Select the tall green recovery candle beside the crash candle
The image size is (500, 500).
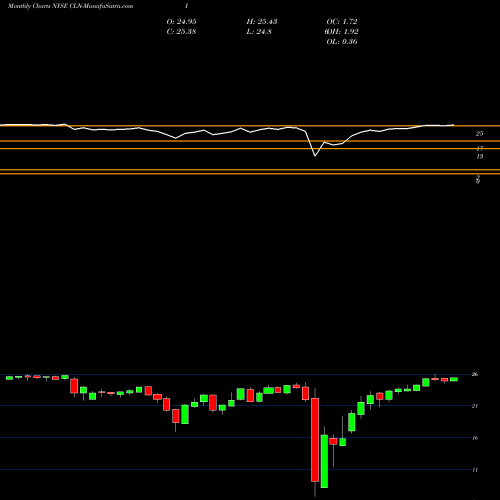pos(324,461)
